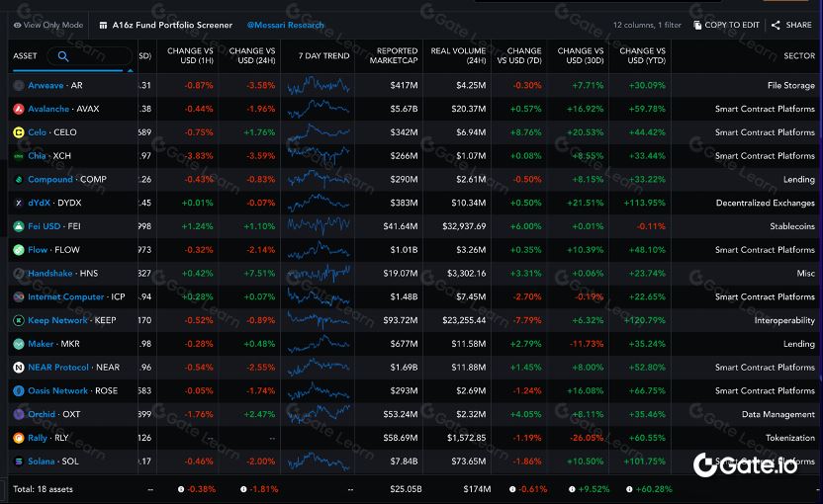Viewport: 823px width, 504px height.
Task: Click info icon beside total -0.61%
Action: tap(512, 489)
